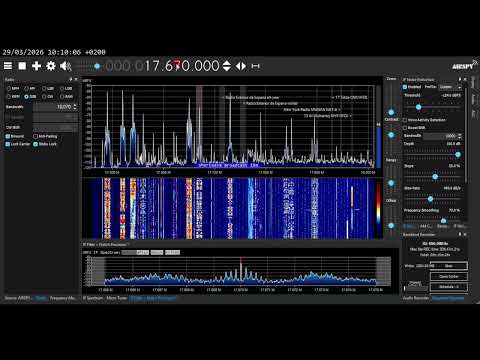The image size is (480, 360).
Task: Click the Depth slider handle
Action: point(458,155)
